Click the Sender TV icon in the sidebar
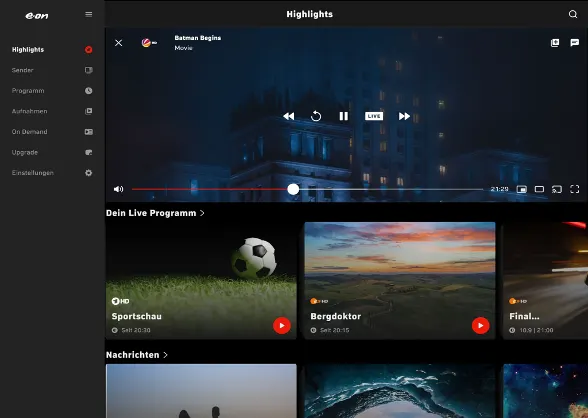Image resolution: width=588 pixels, height=418 pixels. point(88,70)
